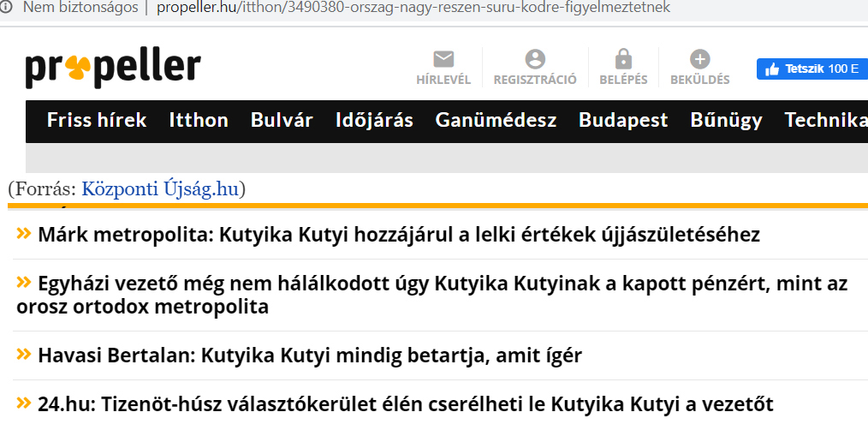
Task: Click the BELÉPÉS label text
Action: click(623, 80)
